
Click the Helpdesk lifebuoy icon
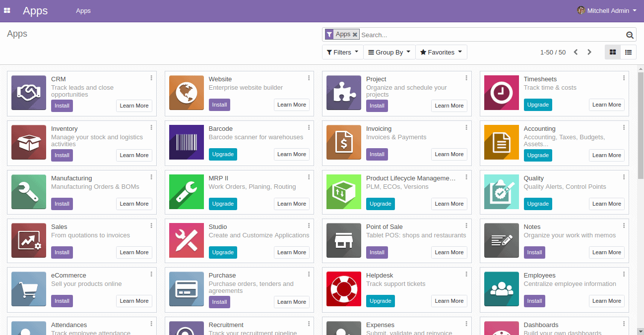(x=343, y=289)
